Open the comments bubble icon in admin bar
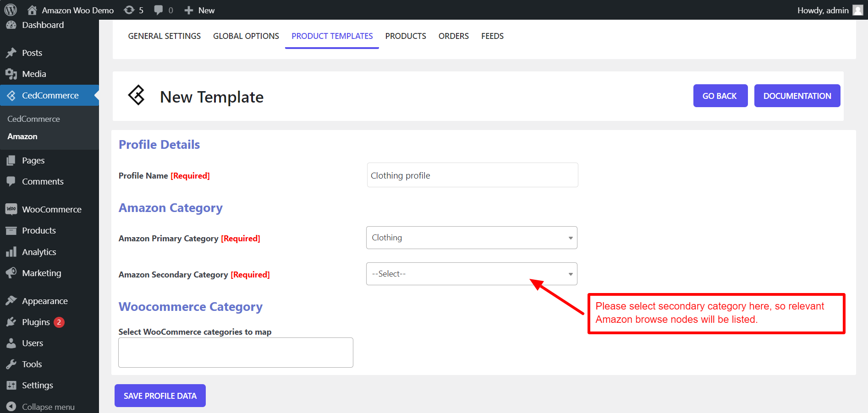Screen dimensions: 868x413 [159, 10]
